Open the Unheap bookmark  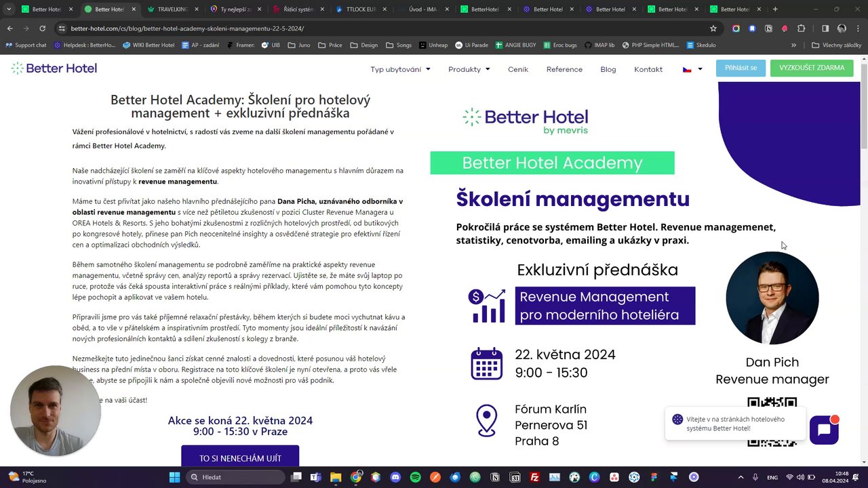433,45
